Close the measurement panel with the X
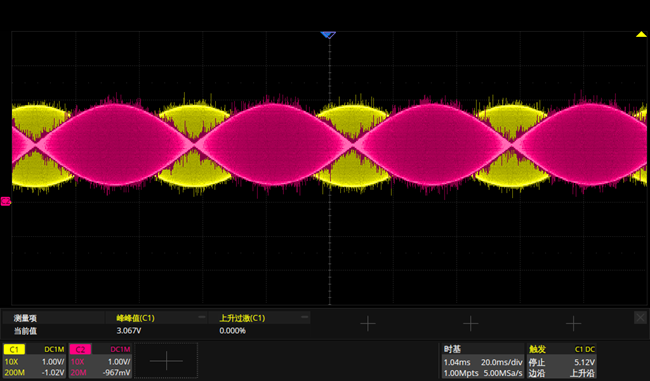The height and width of the screenshot is (381, 650). [640, 318]
